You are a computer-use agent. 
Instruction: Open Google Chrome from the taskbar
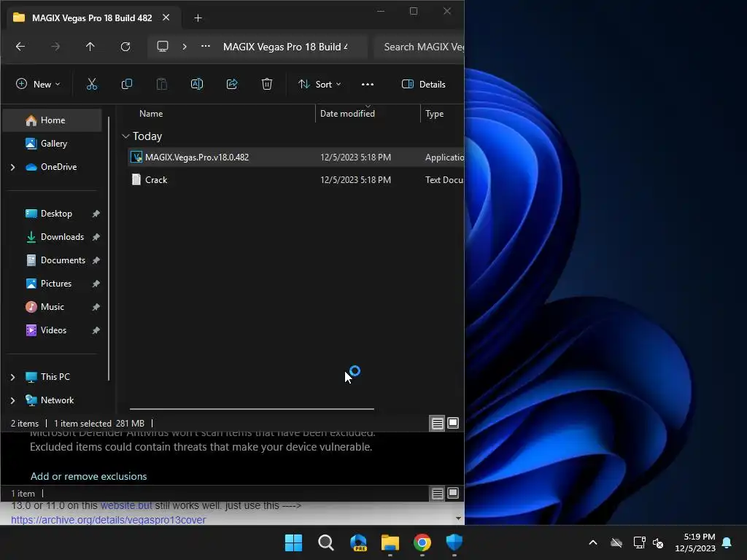point(422,542)
